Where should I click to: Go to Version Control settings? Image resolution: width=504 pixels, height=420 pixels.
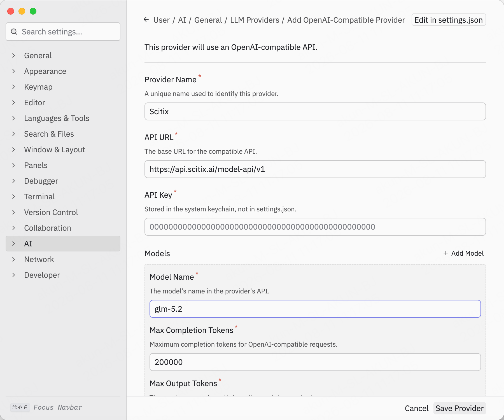tap(63, 212)
